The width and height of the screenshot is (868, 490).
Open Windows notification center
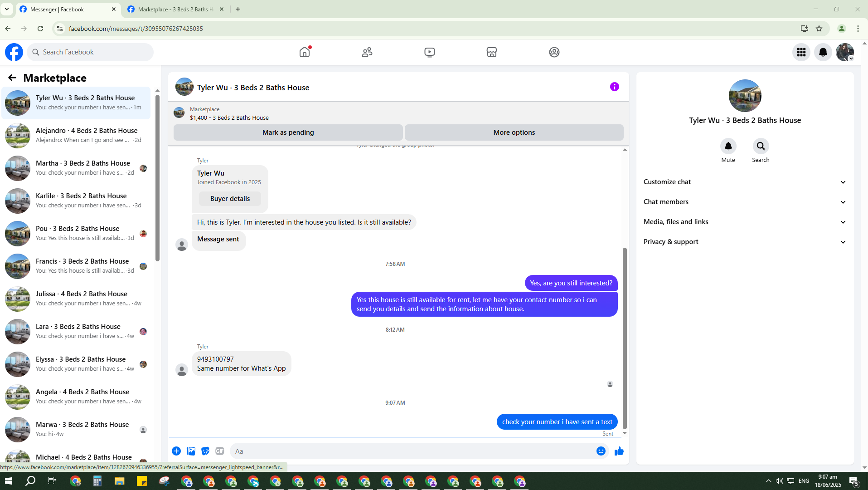pos(854,481)
